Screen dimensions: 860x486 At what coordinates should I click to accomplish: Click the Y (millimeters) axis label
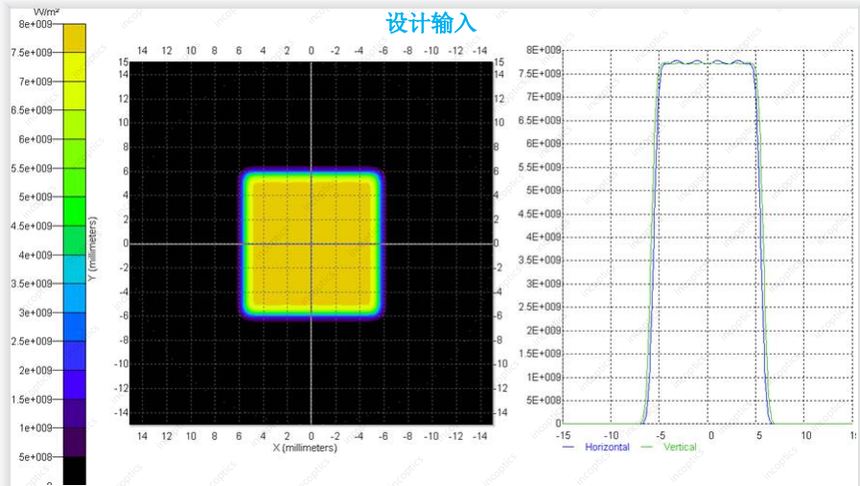[x=92, y=249]
